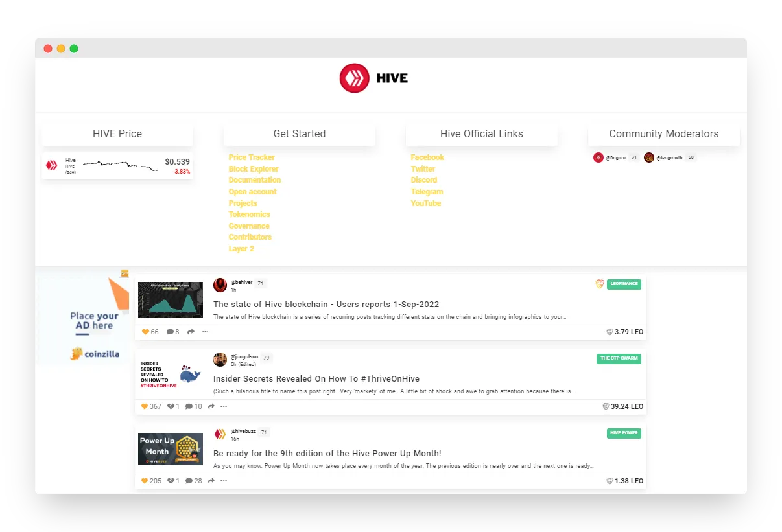Click the 39.24 LEO payout value

pos(627,406)
